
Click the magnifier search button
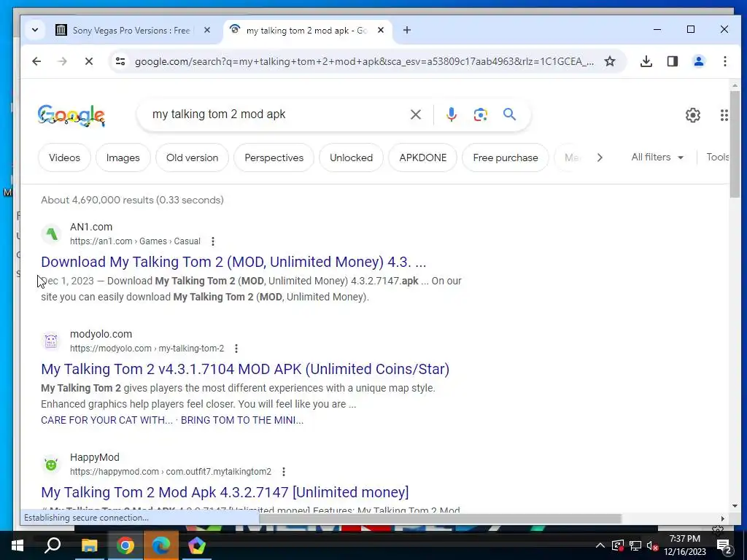coord(509,114)
